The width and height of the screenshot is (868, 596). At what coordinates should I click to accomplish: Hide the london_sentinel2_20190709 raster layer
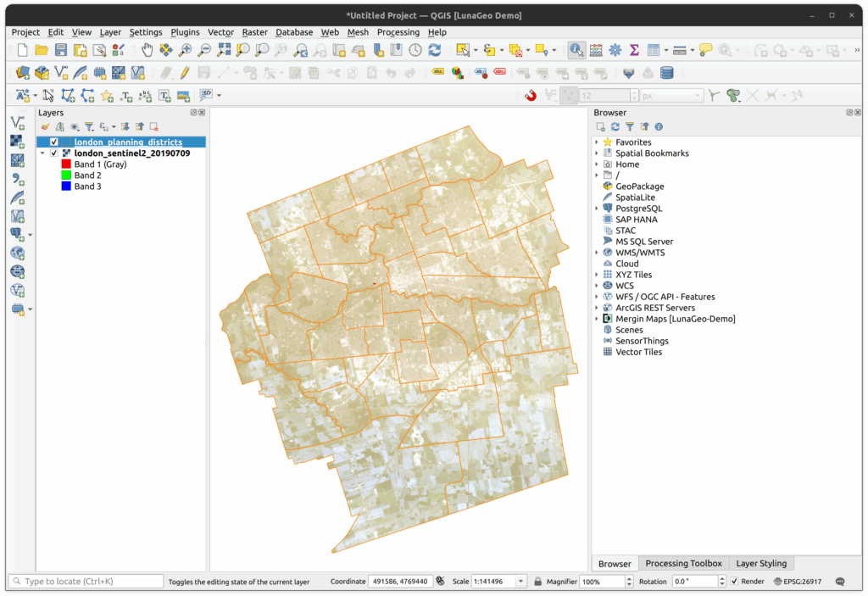coord(54,153)
